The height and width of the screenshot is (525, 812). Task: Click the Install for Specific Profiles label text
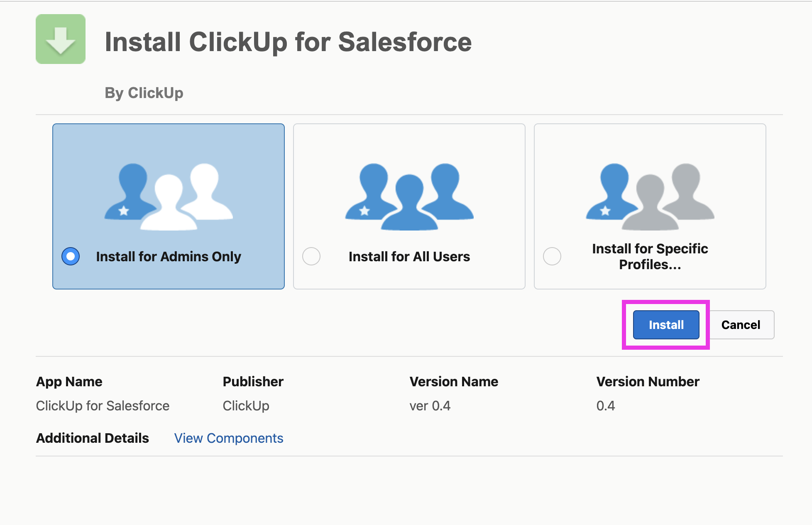pos(650,256)
